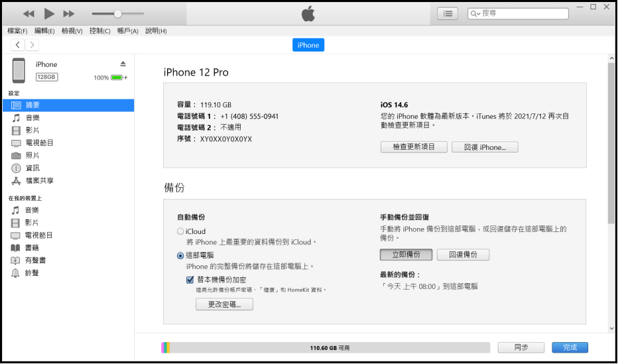
Task: Click the iPhone 12 Pro heading
Action: 196,72
